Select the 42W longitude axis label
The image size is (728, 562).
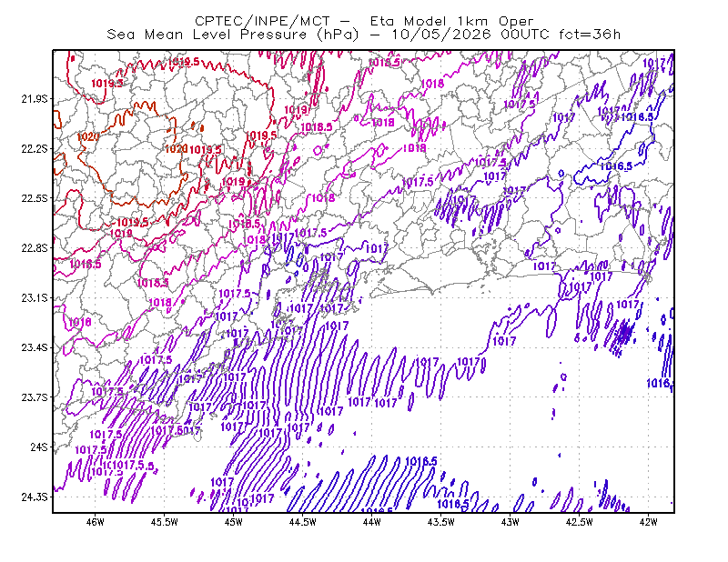pyautogui.click(x=648, y=522)
